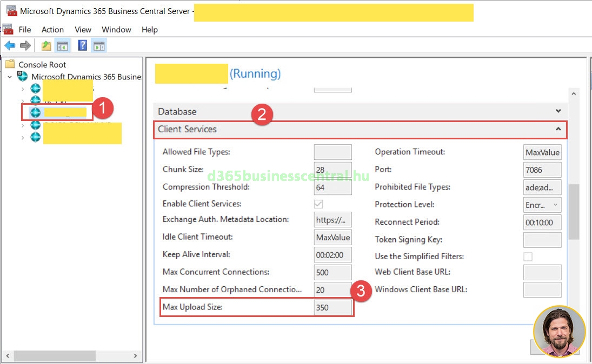Toggle the Enable Client Services checkbox
The height and width of the screenshot is (364, 592).
pos(318,204)
